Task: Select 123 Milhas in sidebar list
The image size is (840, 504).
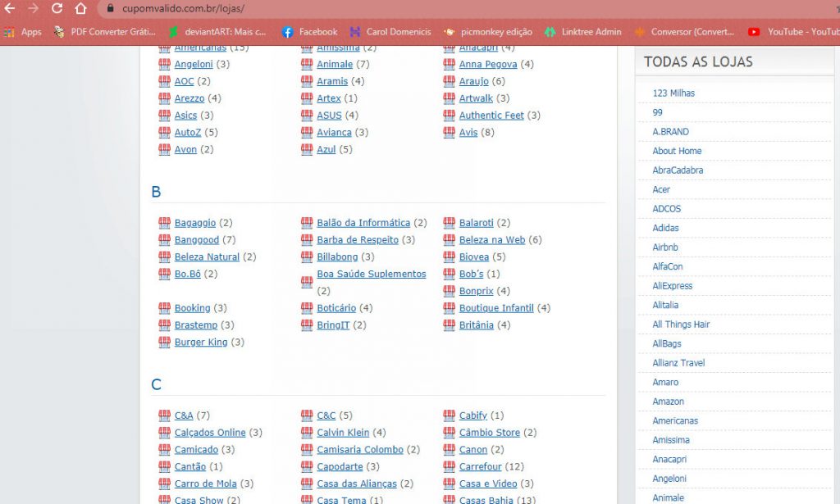Action: pos(673,93)
